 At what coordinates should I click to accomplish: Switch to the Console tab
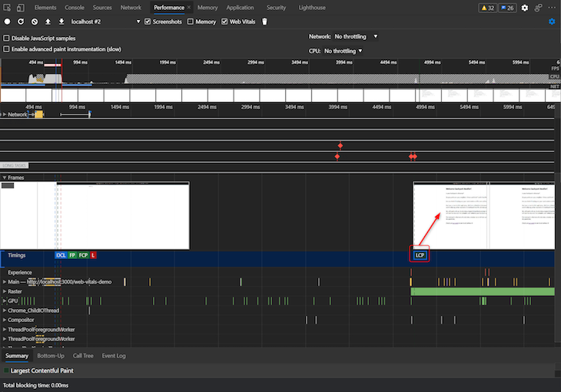pyautogui.click(x=75, y=8)
